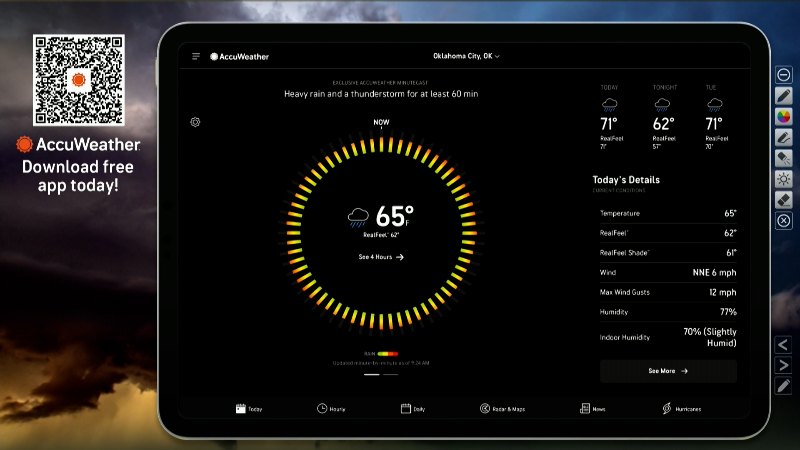
Task: Open MinuteCast settings gear icon
Action: point(195,122)
